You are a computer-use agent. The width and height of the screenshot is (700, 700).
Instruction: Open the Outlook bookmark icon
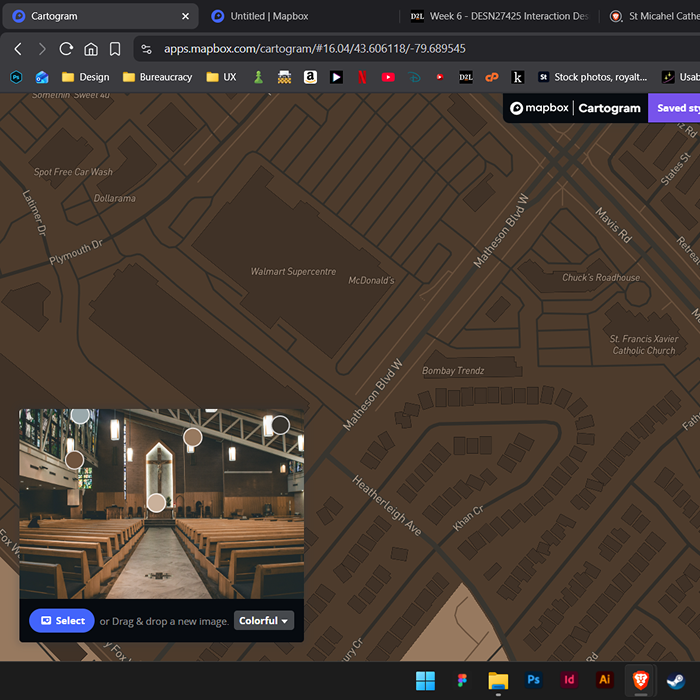(42, 77)
